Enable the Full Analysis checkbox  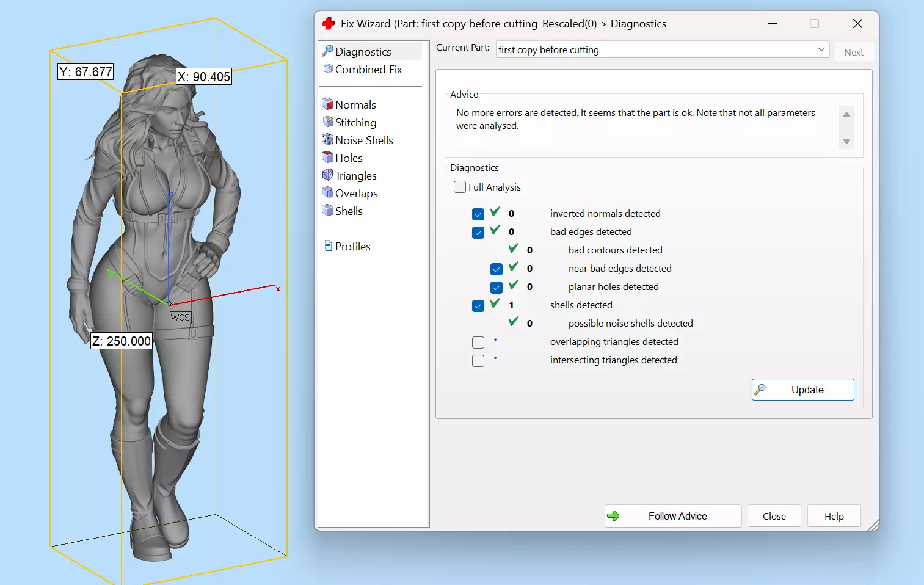pyautogui.click(x=460, y=187)
